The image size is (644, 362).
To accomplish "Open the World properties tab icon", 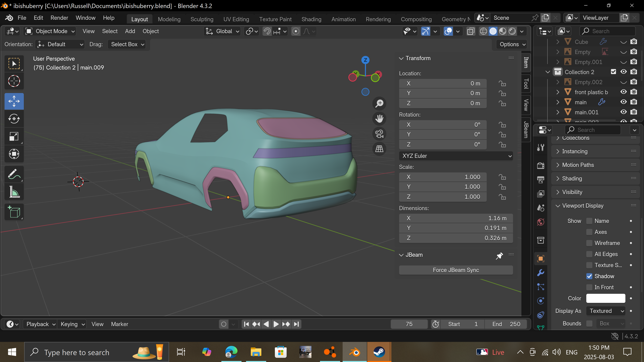I will coord(541,222).
